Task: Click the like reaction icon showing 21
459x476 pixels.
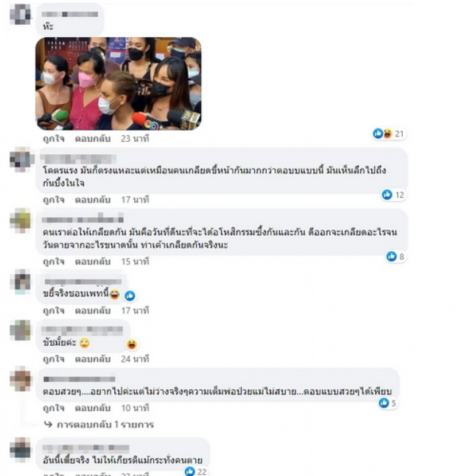Action: coord(378,134)
